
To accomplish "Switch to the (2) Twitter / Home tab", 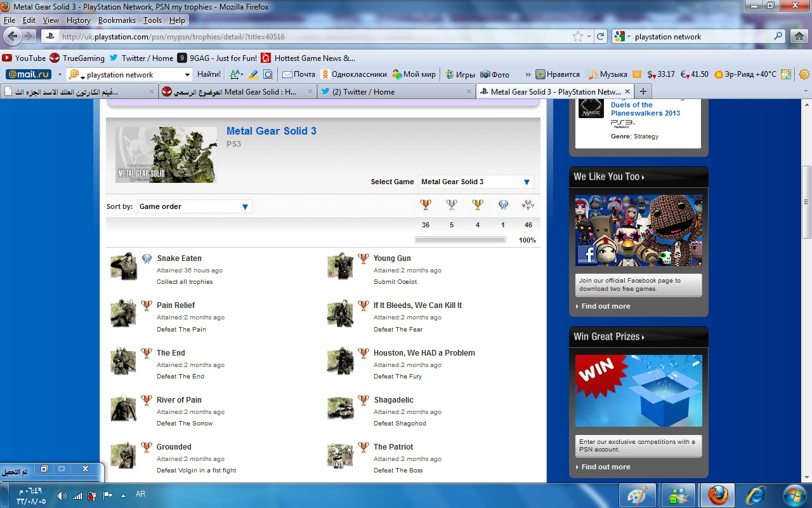I will coord(396,91).
